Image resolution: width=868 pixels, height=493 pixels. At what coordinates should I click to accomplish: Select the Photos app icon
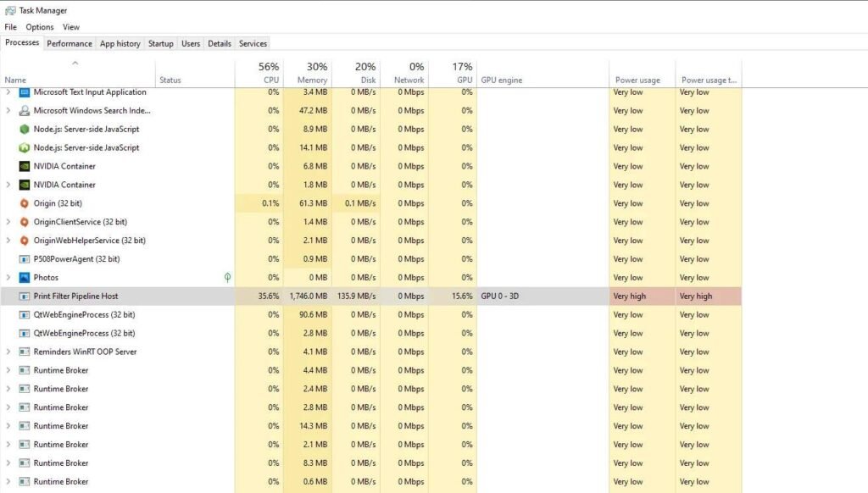[25, 277]
